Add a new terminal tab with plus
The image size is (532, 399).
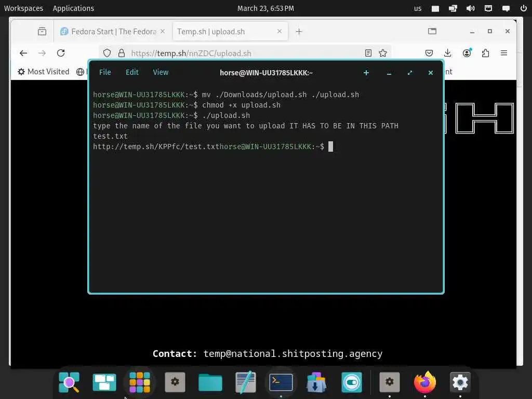coord(366,73)
